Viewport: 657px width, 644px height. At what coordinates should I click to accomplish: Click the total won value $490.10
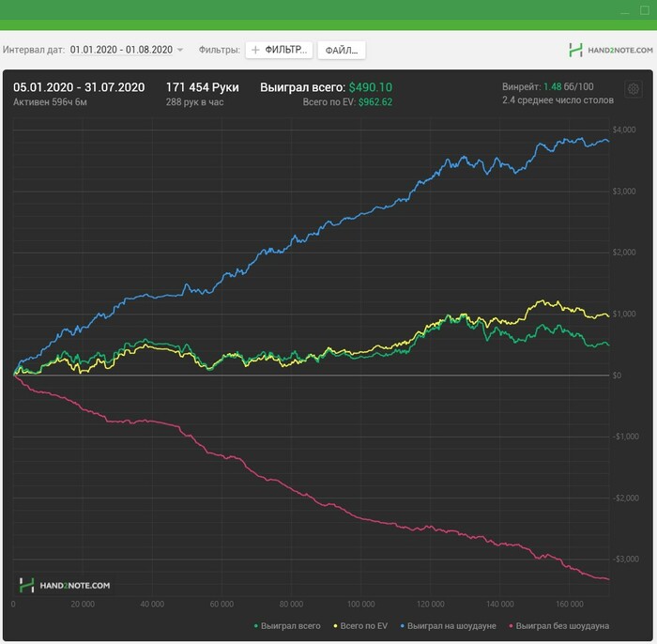371,87
